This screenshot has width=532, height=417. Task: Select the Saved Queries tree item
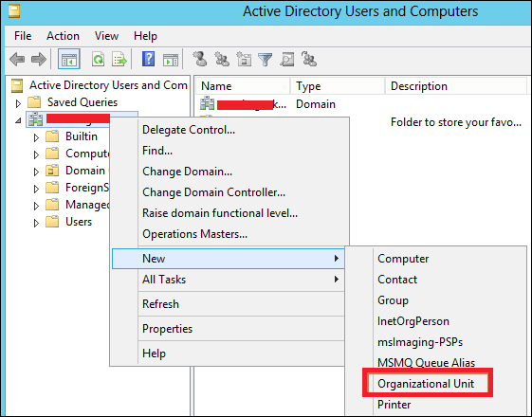[83, 101]
